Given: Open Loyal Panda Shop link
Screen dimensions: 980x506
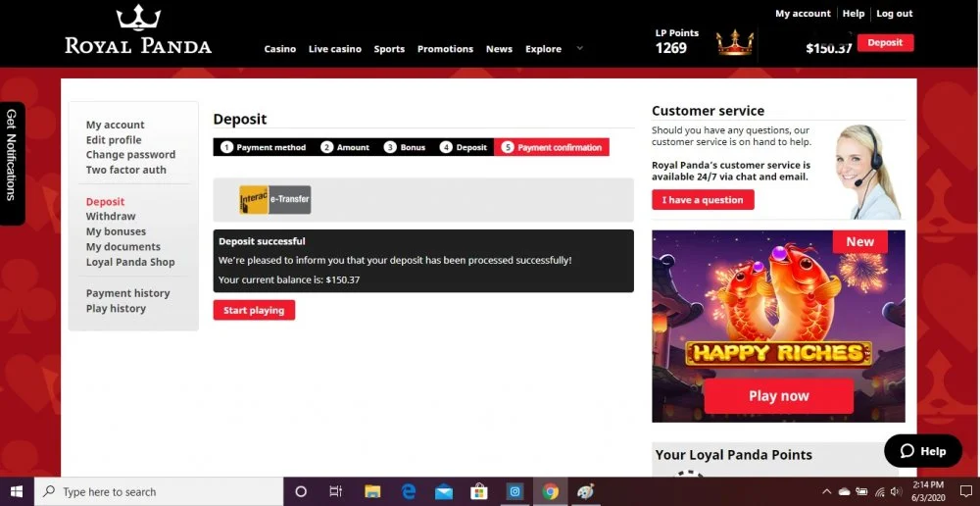Looking at the screenshot, I should [130, 262].
